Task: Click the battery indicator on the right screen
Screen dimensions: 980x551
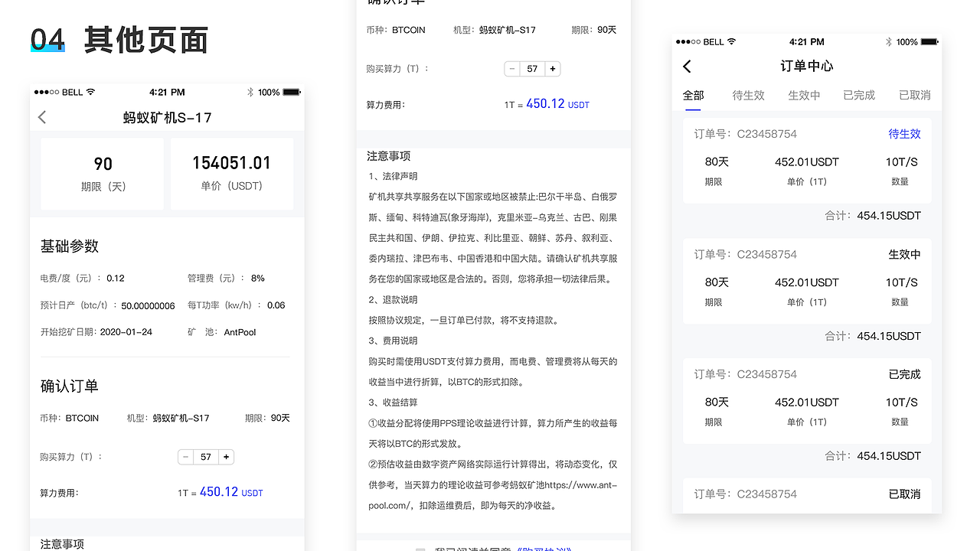Action: click(x=927, y=42)
